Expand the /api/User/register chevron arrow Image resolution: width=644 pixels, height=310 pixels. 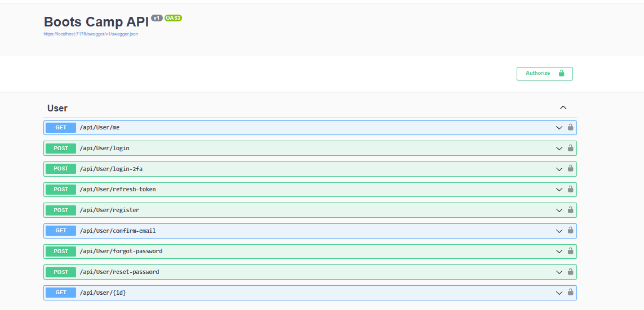559,210
